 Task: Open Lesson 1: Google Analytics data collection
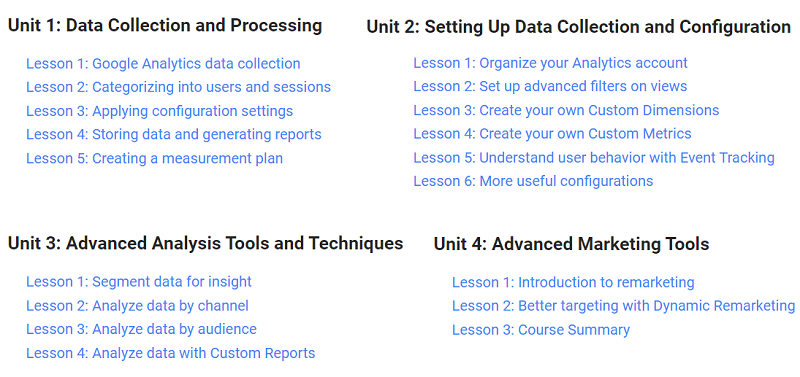pyautogui.click(x=163, y=64)
